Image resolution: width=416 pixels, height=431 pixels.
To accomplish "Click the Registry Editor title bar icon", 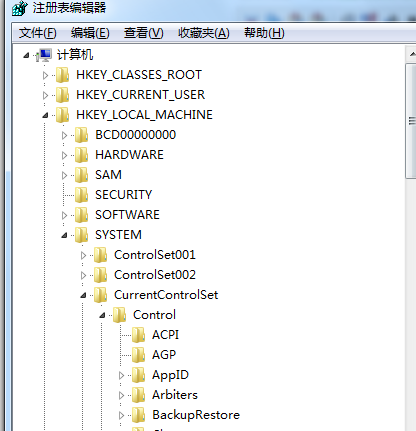I will pyautogui.click(x=20, y=8).
